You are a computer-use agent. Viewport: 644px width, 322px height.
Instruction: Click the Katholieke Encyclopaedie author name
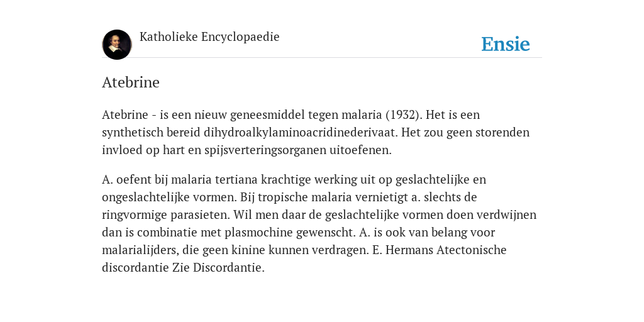[209, 37]
